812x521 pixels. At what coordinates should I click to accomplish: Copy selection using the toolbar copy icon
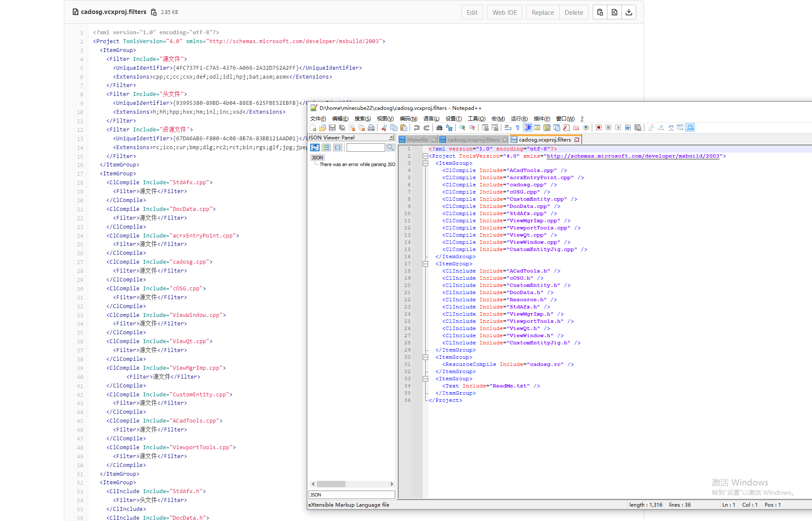click(x=394, y=128)
